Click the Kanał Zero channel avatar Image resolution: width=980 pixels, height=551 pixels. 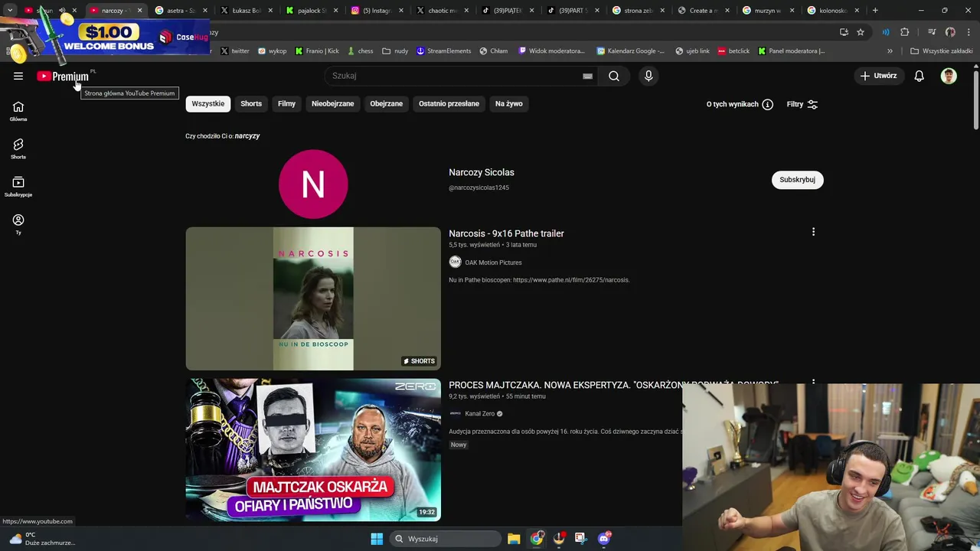455,413
